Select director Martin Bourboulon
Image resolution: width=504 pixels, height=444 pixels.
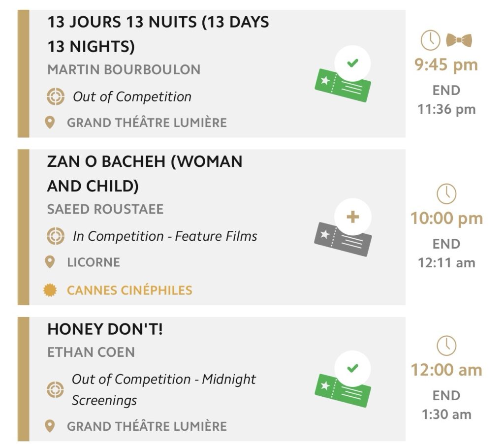[124, 69]
